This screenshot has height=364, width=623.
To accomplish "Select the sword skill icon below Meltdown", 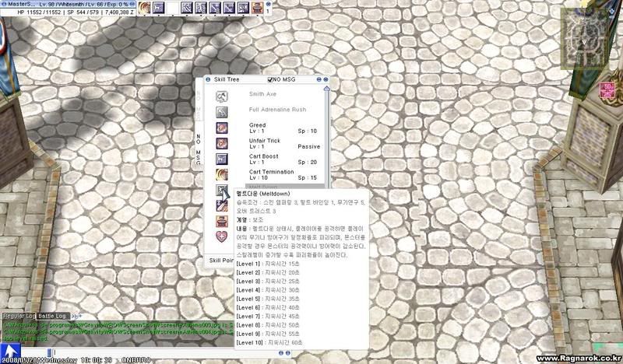I will click(x=222, y=205).
